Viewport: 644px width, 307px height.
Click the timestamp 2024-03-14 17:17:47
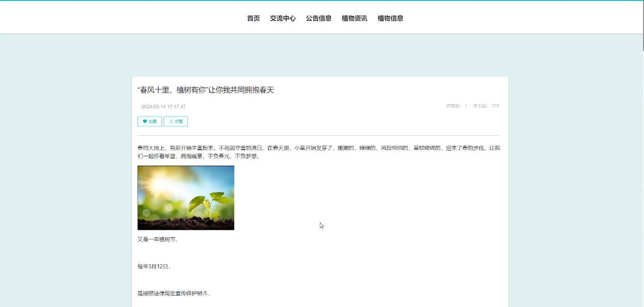164,107
